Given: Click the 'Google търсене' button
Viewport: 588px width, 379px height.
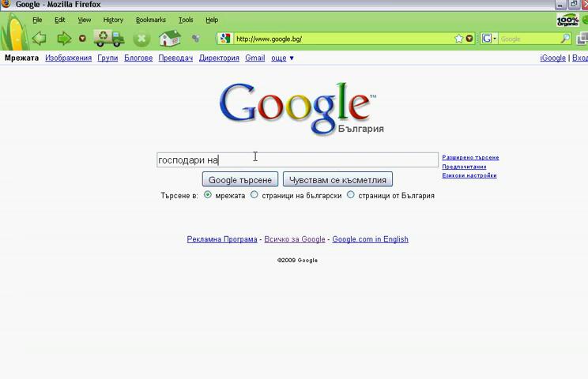Looking at the screenshot, I should pyautogui.click(x=240, y=180).
